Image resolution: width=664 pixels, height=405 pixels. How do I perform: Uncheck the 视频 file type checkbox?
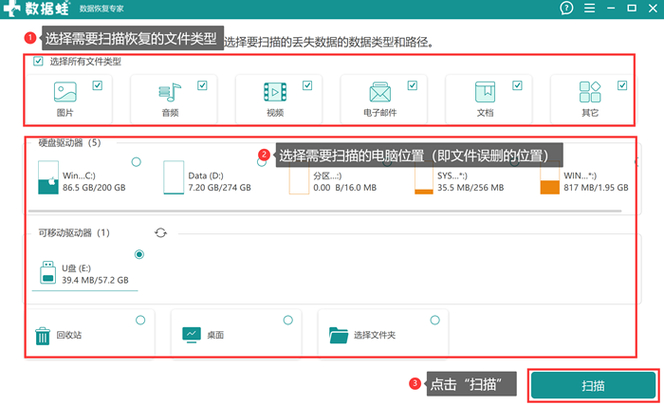click(x=307, y=86)
